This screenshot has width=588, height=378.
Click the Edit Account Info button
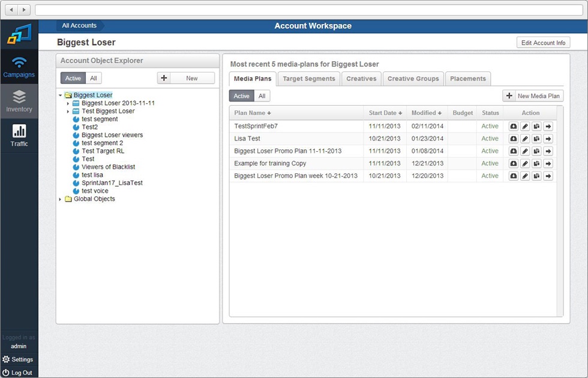point(542,42)
